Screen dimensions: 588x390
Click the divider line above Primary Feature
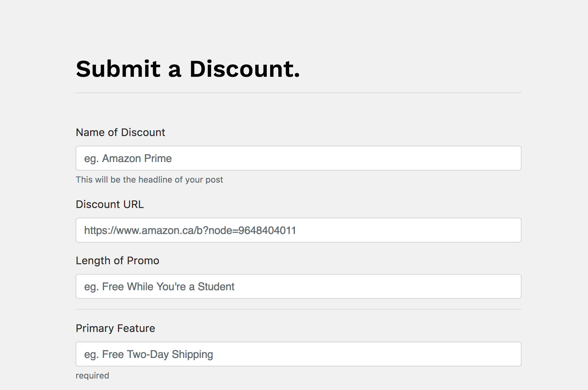click(x=298, y=309)
